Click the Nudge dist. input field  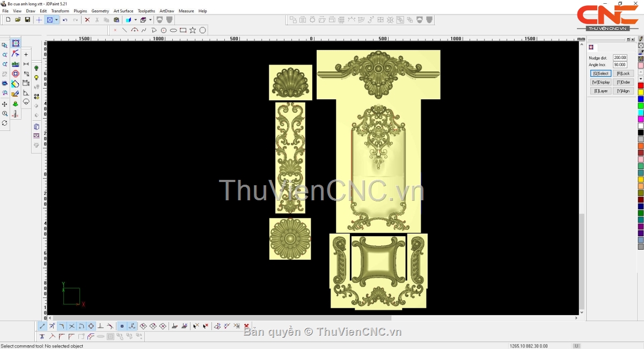[620, 57]
